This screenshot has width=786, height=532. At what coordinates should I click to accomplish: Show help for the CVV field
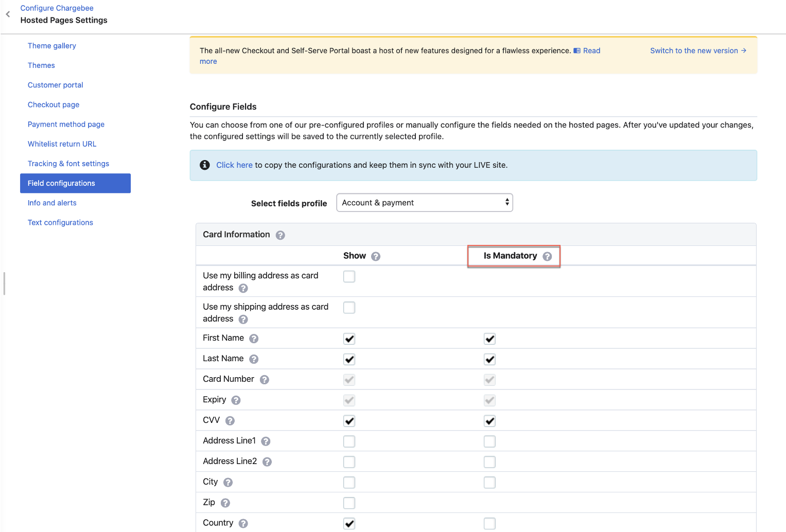pos(230,421)
